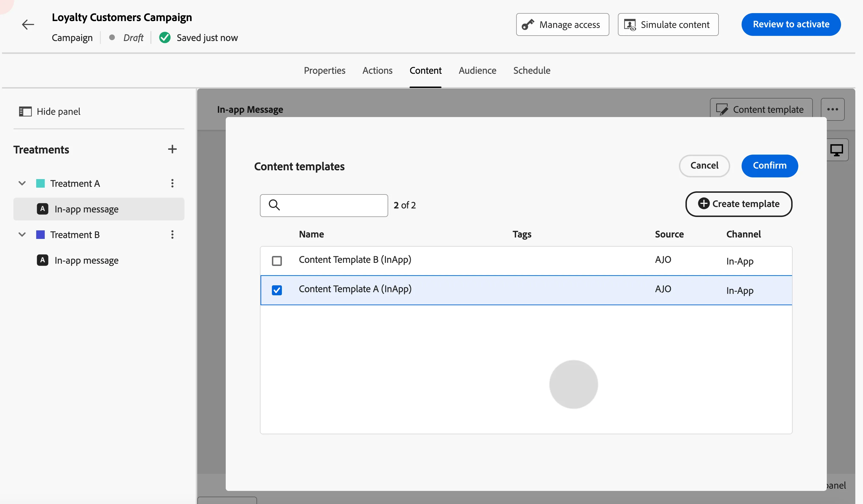Viewport: 863px width, 504px height.
Task: Click the Name column header
Action: click(x=311, y=234)
